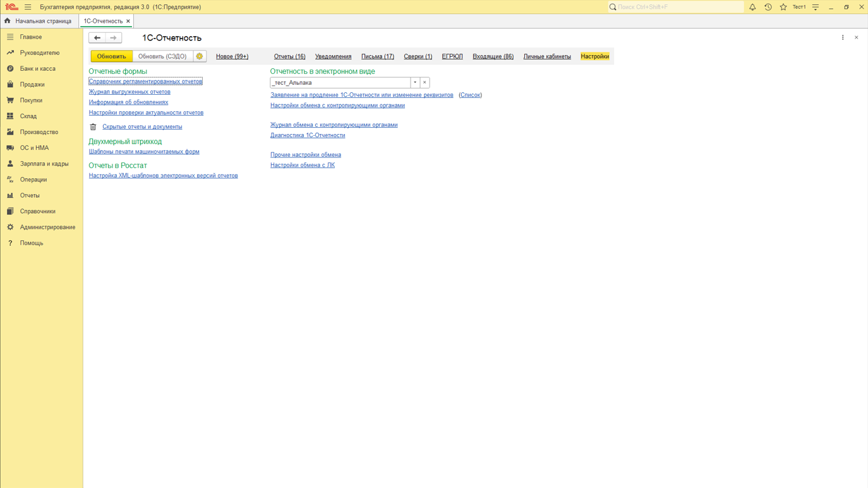Image resolution: width=868 pixels, height=488 pixels.
Task: Navigate forward with the right arrow
Action: pyautogui.click(x=114, y=38)
